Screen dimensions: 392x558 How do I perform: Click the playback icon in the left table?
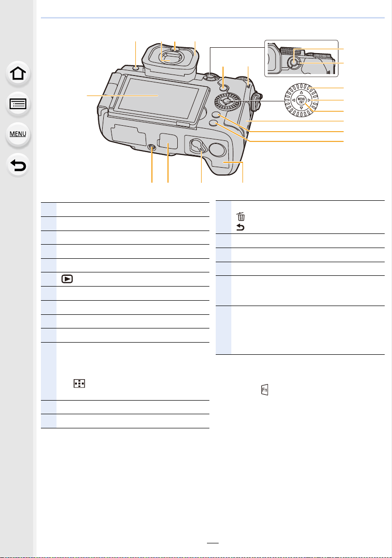coord(67,279)
